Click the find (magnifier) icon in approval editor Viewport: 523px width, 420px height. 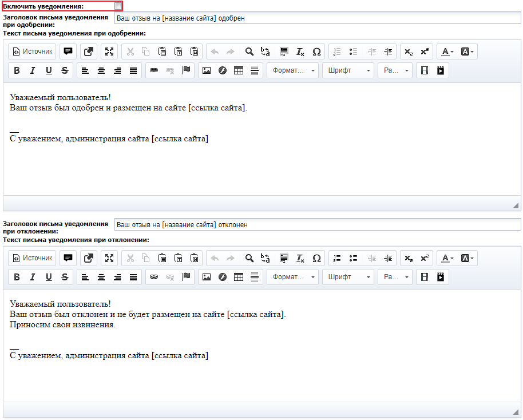(x=249, y=51)
